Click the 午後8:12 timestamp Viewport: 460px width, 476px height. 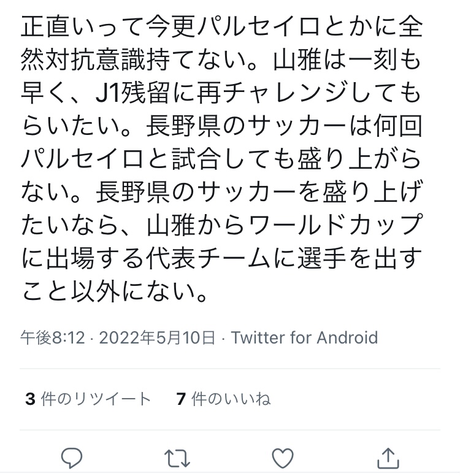53,337
